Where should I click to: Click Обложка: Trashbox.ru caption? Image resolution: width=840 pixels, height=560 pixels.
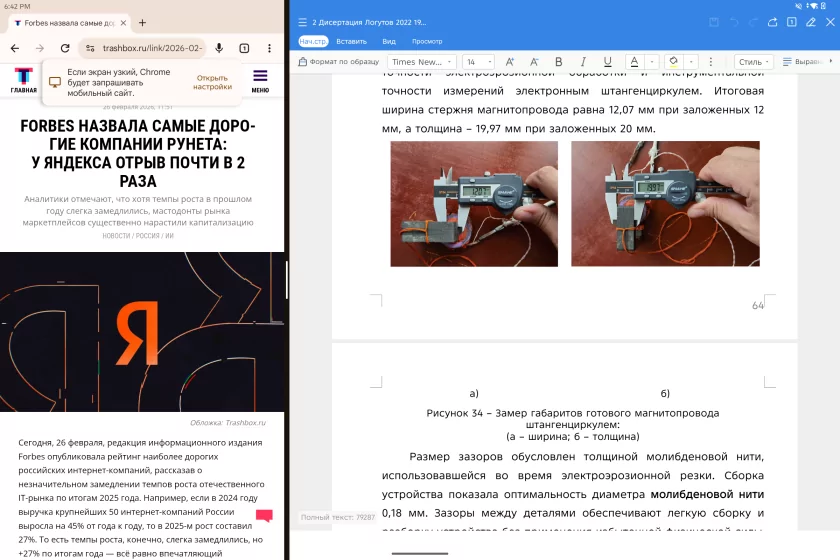click(x=228, y=423)
